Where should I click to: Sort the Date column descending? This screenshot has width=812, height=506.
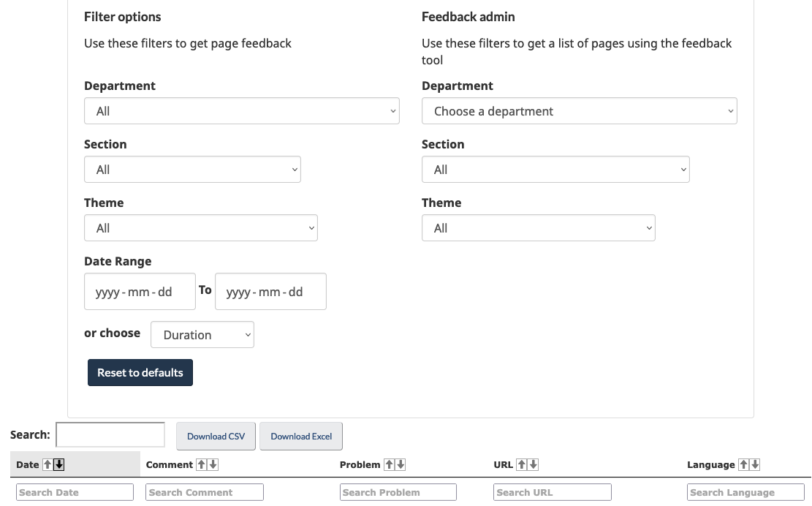pyautogui.click(x=57, y=464)
